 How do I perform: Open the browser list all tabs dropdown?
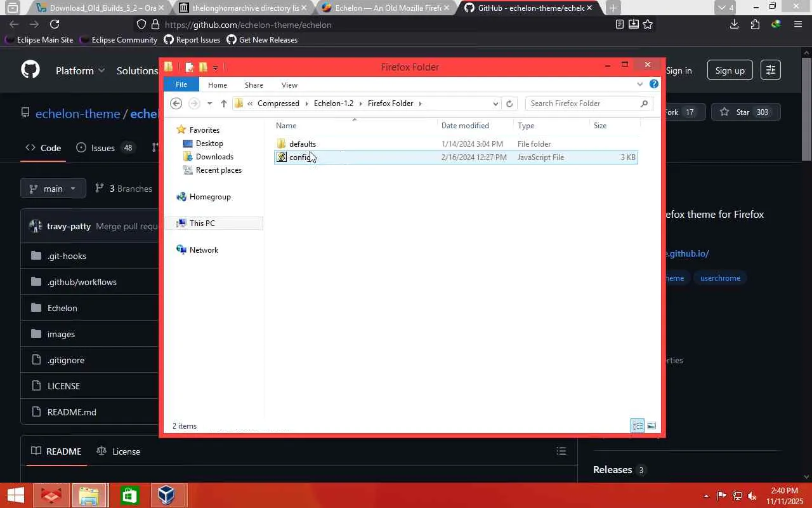(726, 8)
